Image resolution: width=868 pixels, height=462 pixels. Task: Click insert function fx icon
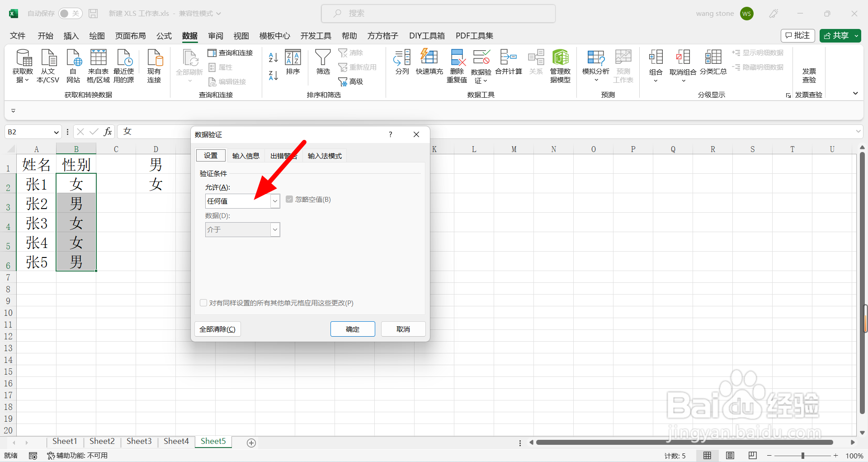pyautogui.click(x=108, y=132)
